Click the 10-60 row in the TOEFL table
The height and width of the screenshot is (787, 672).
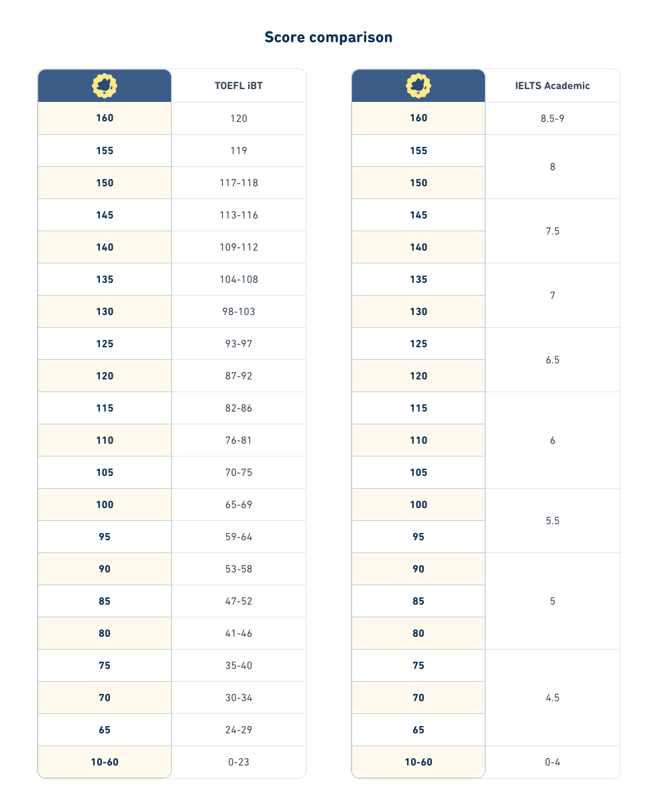[x=105, y=762]
